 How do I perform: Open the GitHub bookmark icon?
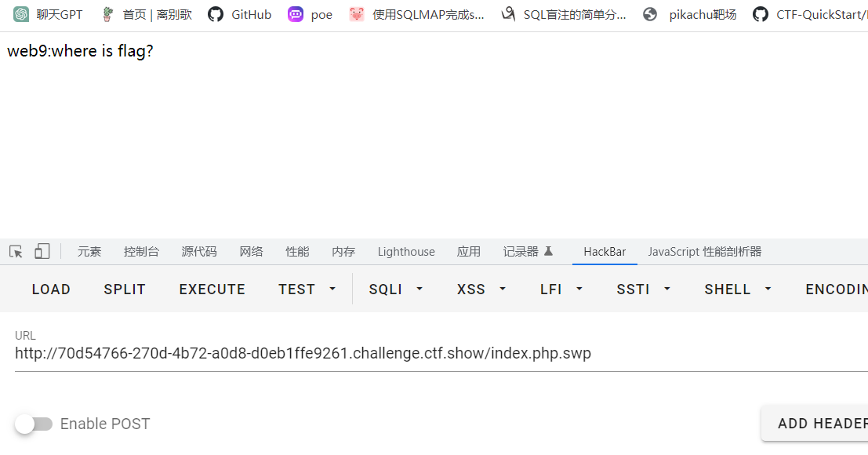point(216,14)
